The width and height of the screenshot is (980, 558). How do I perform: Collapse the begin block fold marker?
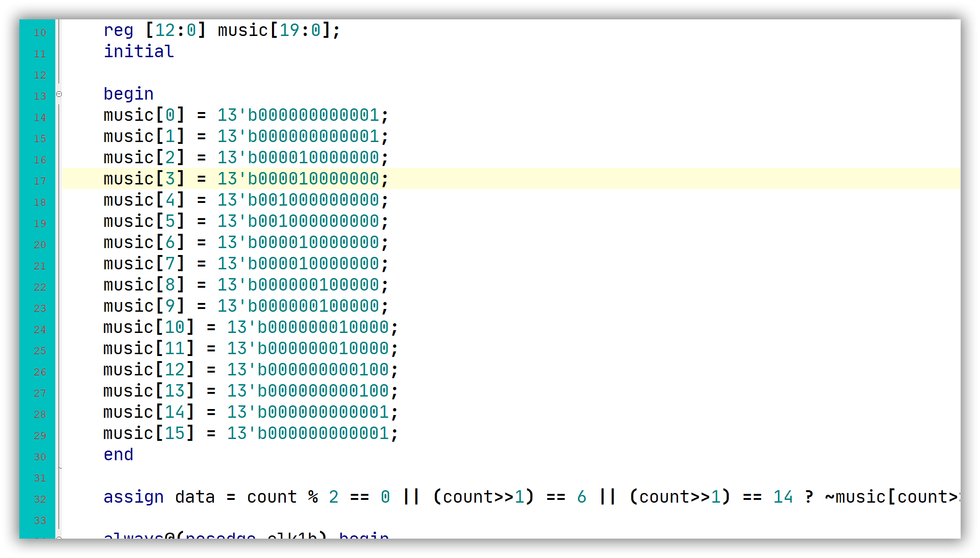[x=59, y=94]
